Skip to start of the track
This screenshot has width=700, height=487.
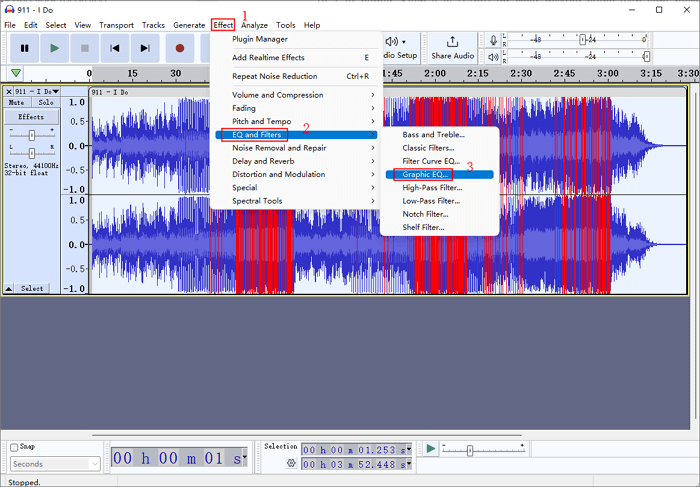[115, 47]
